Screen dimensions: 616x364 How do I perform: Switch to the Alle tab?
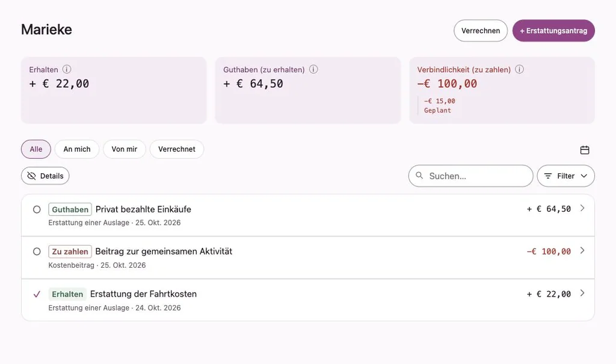pos(35,149)
